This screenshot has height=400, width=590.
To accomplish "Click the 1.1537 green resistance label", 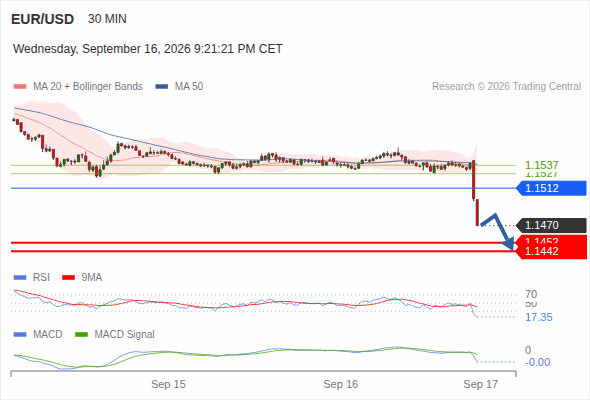I will 541,165.
